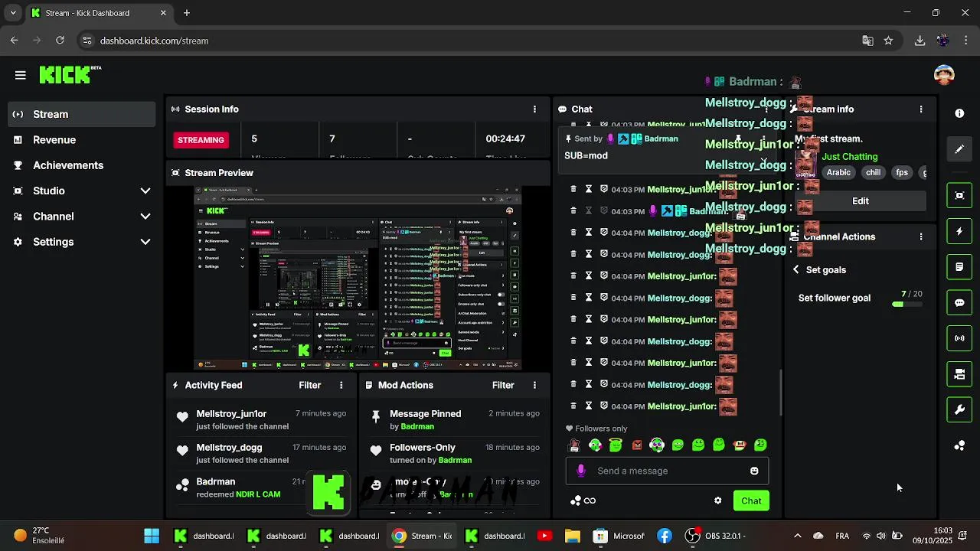Click the Kicks dots icon below the wrench
The image size is (980, 551).
(x=959, y=445)
